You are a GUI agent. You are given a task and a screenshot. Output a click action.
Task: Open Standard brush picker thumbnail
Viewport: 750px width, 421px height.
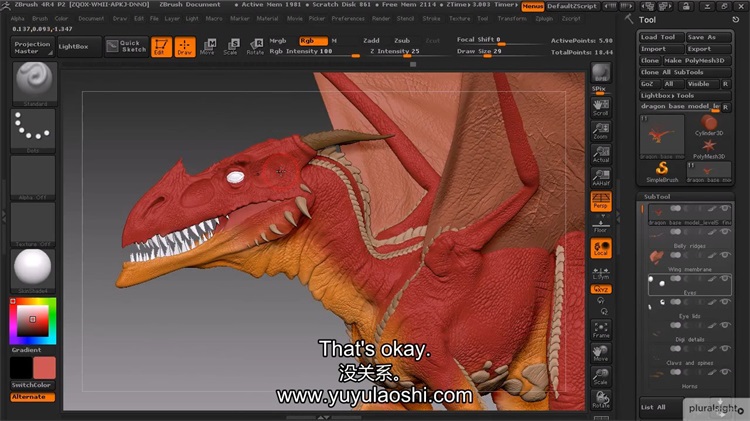(x=34, y=84)
